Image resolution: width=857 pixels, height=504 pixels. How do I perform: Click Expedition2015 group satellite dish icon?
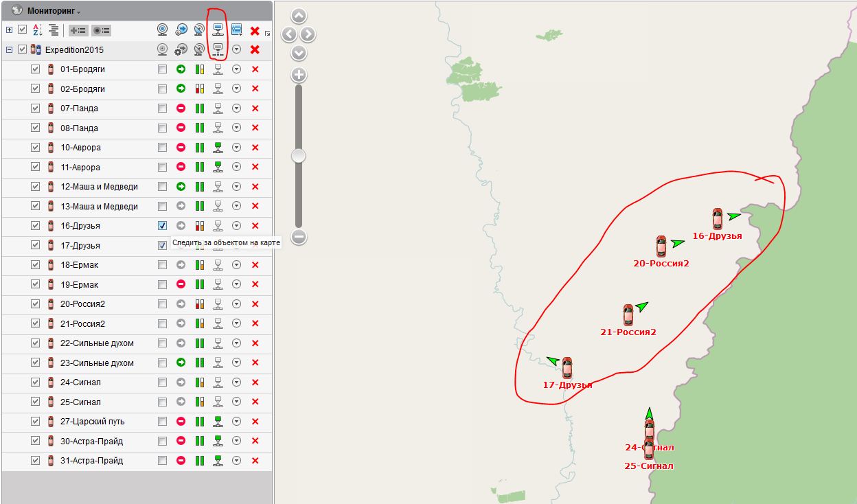click(199, 49)
